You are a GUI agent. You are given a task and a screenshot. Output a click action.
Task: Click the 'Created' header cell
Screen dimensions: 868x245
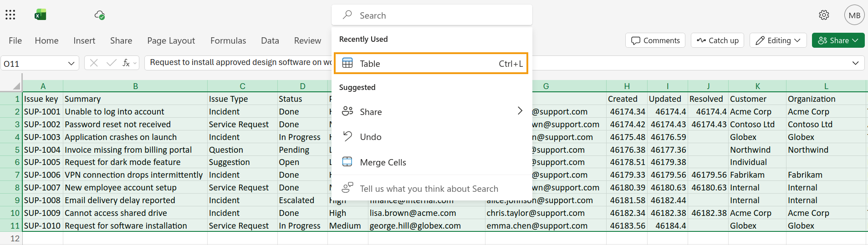pos(627,99)
